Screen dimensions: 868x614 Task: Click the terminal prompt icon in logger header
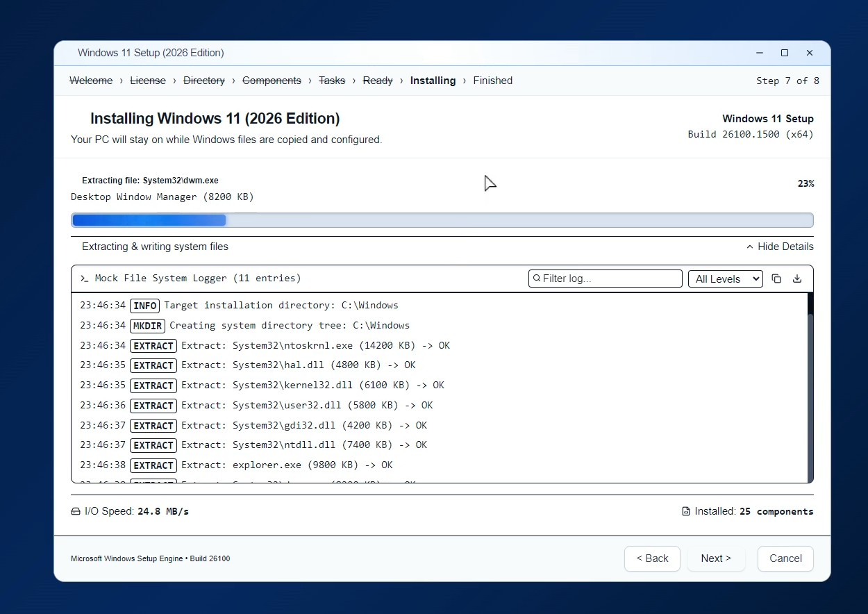point(84,279)
